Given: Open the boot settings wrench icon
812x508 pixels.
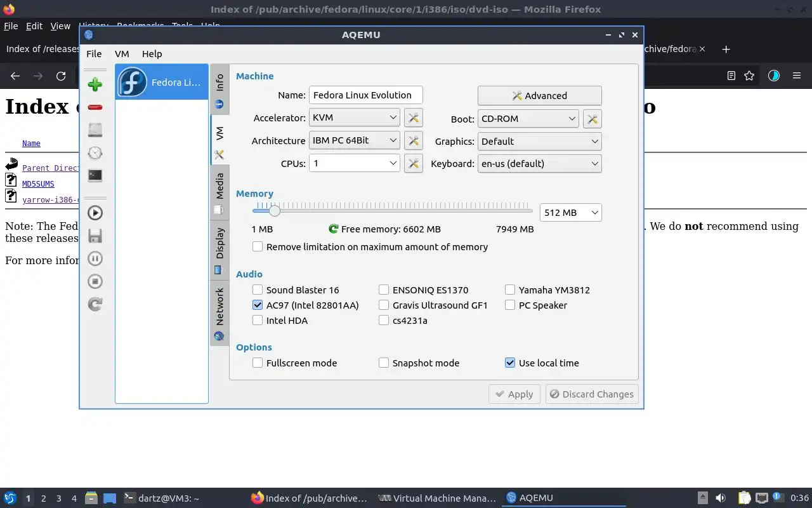Looking at the screenshot, I should [x=592, y=119].
